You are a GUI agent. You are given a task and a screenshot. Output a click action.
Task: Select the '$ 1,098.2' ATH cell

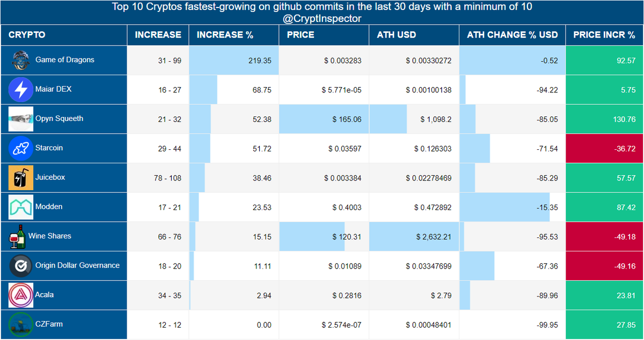[414, 119]
